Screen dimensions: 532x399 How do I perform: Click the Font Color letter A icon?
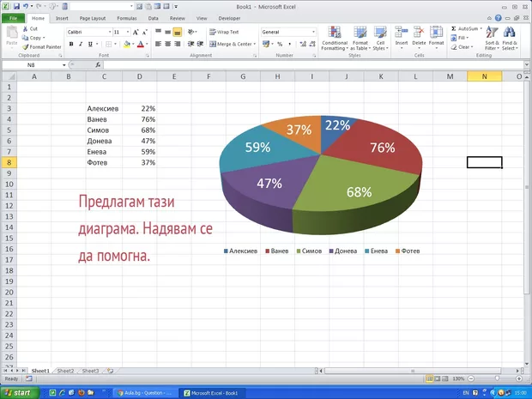coord(141,44)
